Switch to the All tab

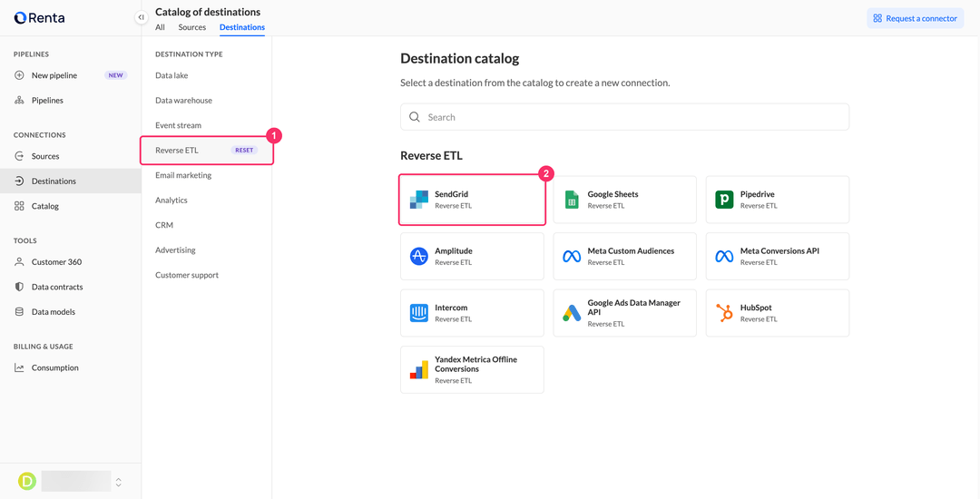(160, 27)
